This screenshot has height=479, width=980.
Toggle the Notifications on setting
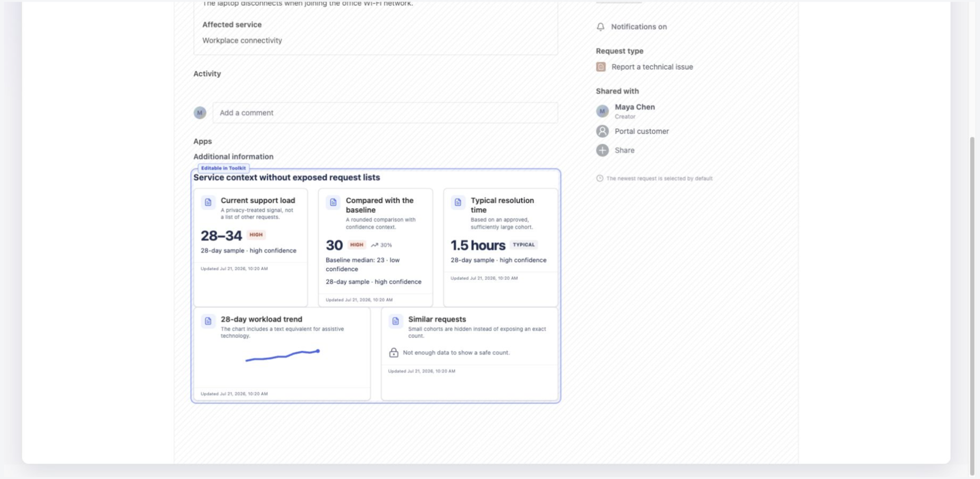(x=632, y=27)
